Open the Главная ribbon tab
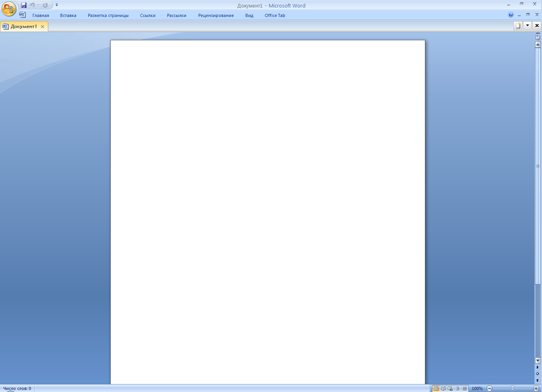Image resolution: width=542 pixels, height=392 pixels. [41, 15]
